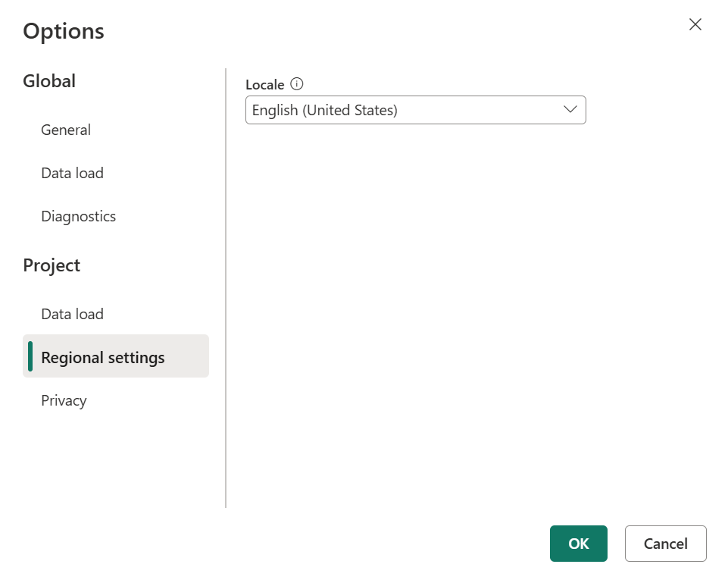Screen dimensions: 728x583
Task: Click the Global section header
Action: point(48,80)
